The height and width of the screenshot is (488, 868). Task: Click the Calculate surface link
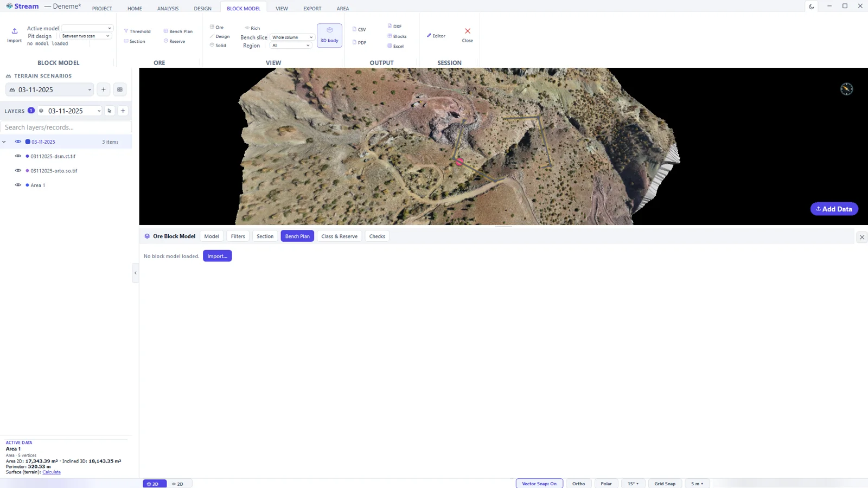pos(52,472)
